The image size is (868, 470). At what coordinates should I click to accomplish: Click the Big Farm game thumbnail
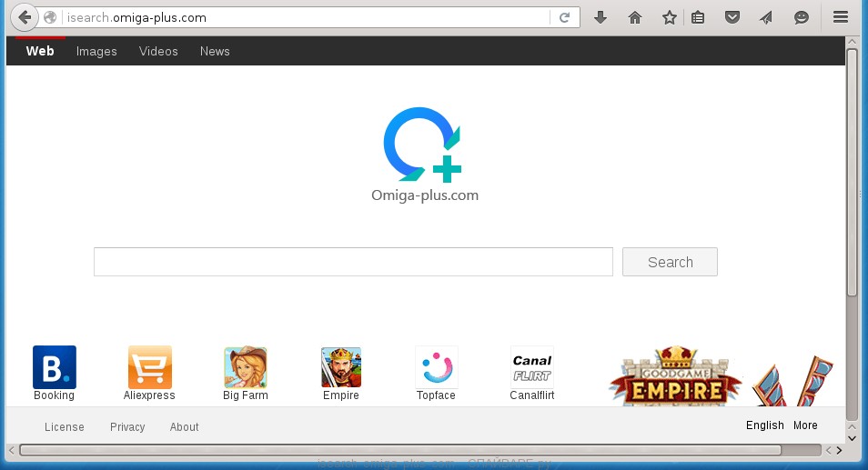coord(245,367)
